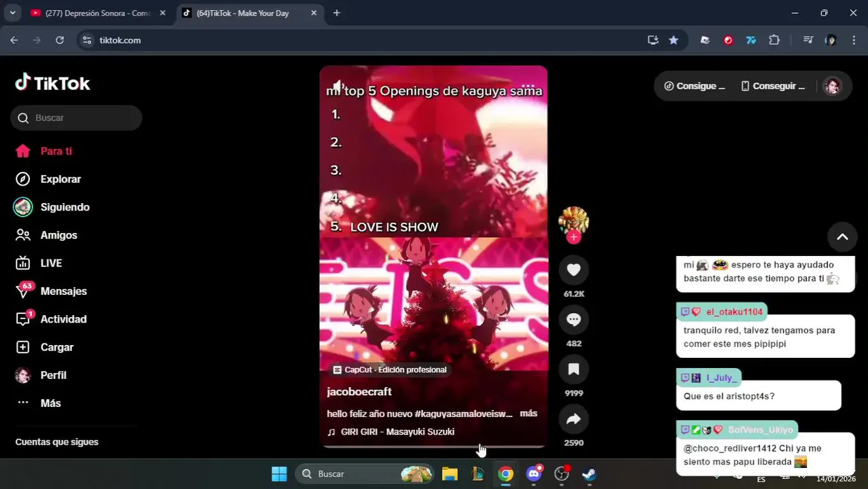Screen dimensions: 868x489
Task: Open Chrome extensions puzzle menu
Action: (x=774, y=40)
